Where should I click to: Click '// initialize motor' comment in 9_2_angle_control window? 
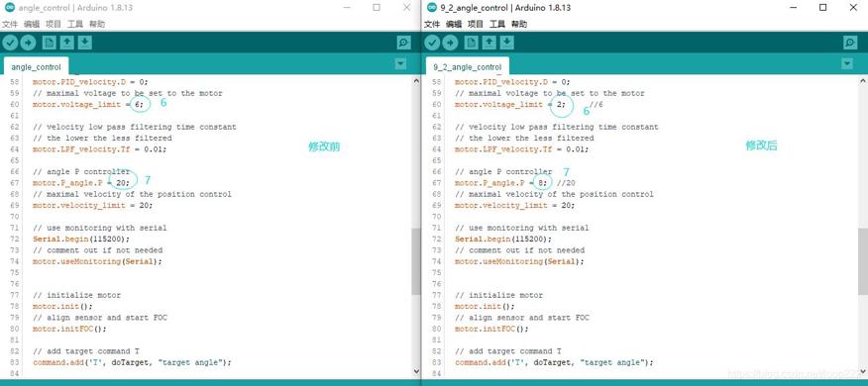click(x=498, y=295)
